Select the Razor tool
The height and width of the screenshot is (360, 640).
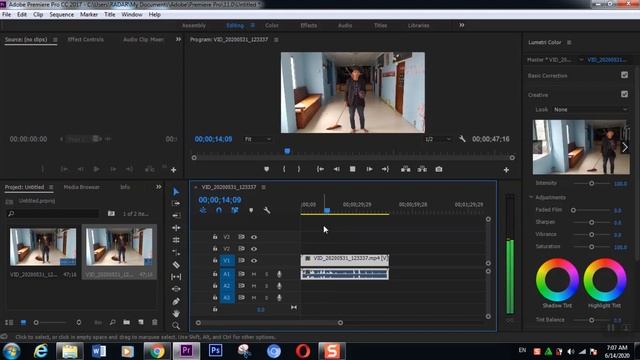176,265
